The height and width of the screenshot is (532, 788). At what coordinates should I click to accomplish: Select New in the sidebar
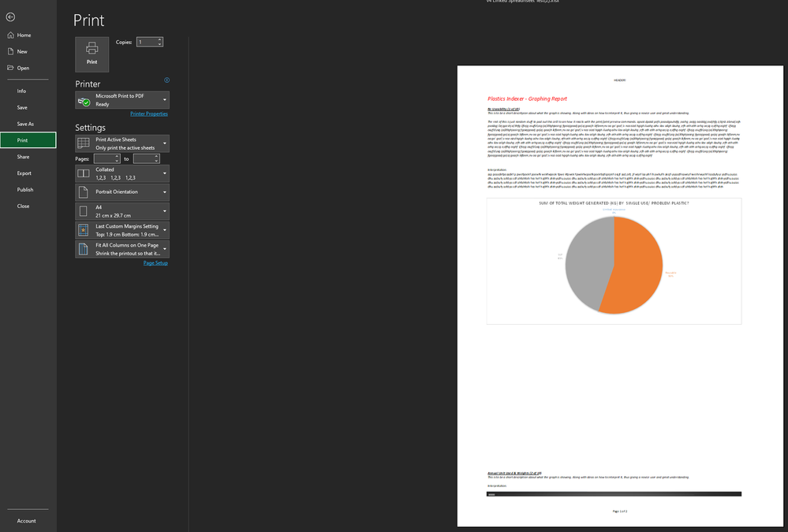[x=22, y=52]
